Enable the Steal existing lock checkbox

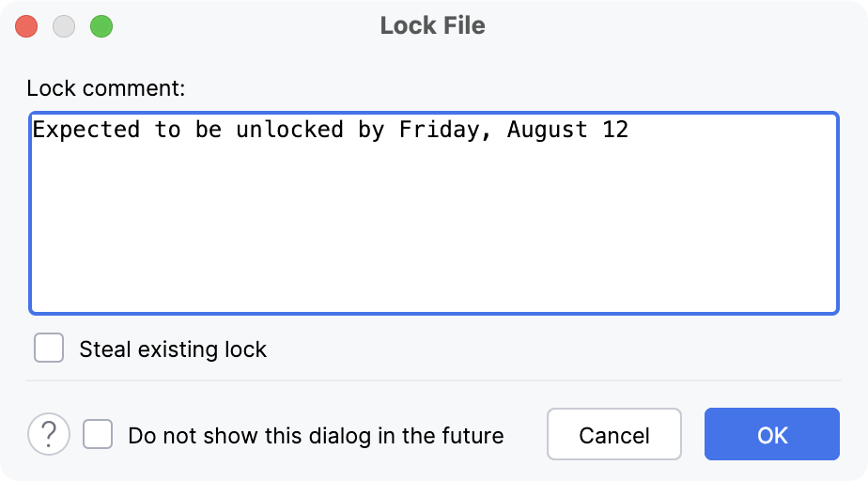[x=49, y=349]
